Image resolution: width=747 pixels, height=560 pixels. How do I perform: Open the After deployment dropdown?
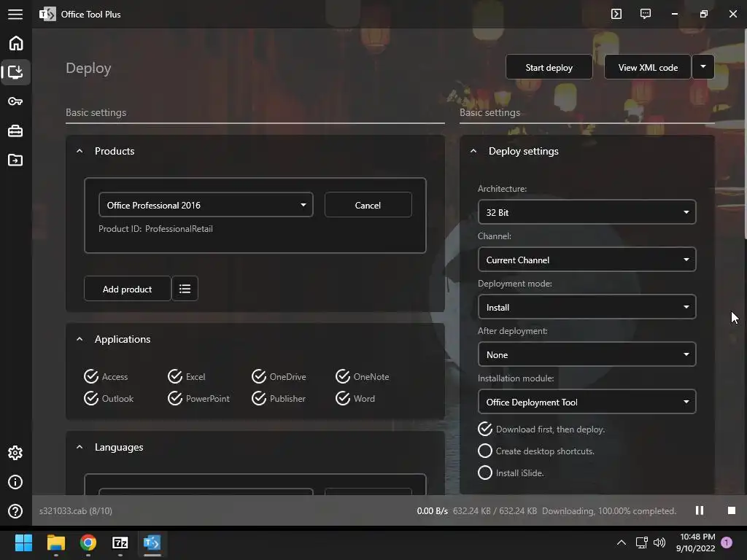click(x=587, y=354)
